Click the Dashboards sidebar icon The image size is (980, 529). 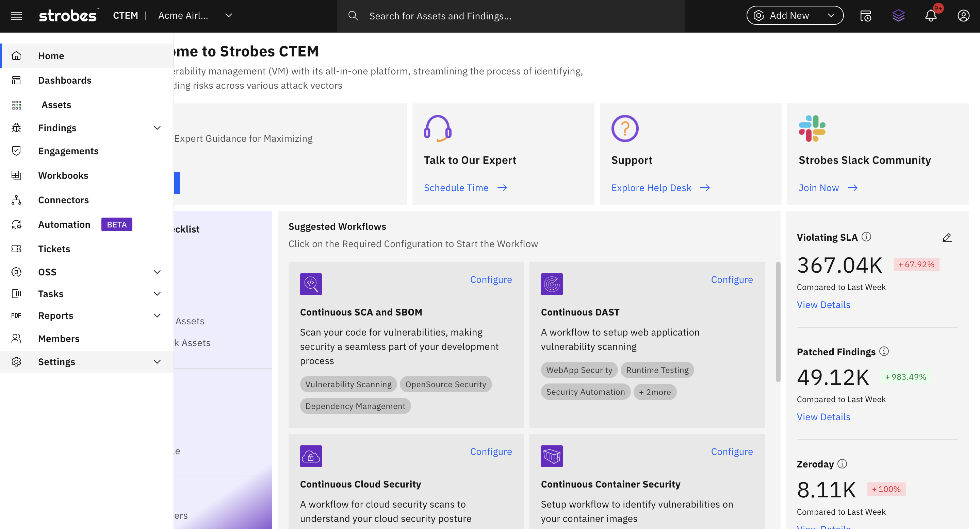[x=16, y=80]
